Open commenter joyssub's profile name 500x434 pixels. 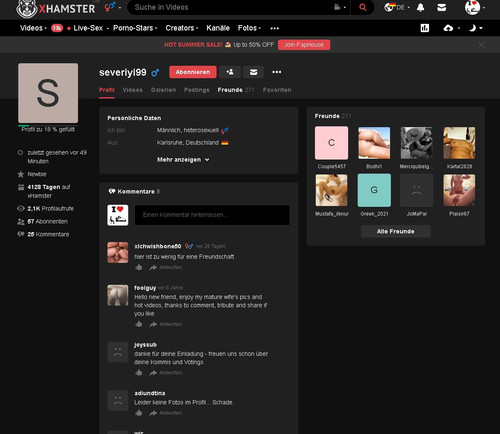click(145, 345)
